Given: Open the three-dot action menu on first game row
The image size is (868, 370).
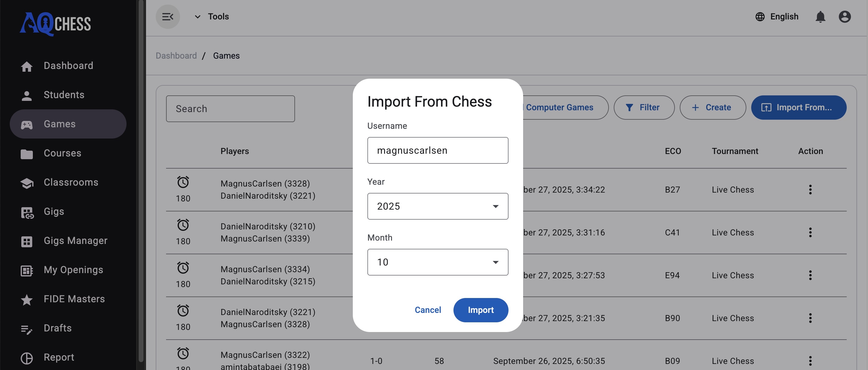Looking at the screenshot, I should click(810, 189).
